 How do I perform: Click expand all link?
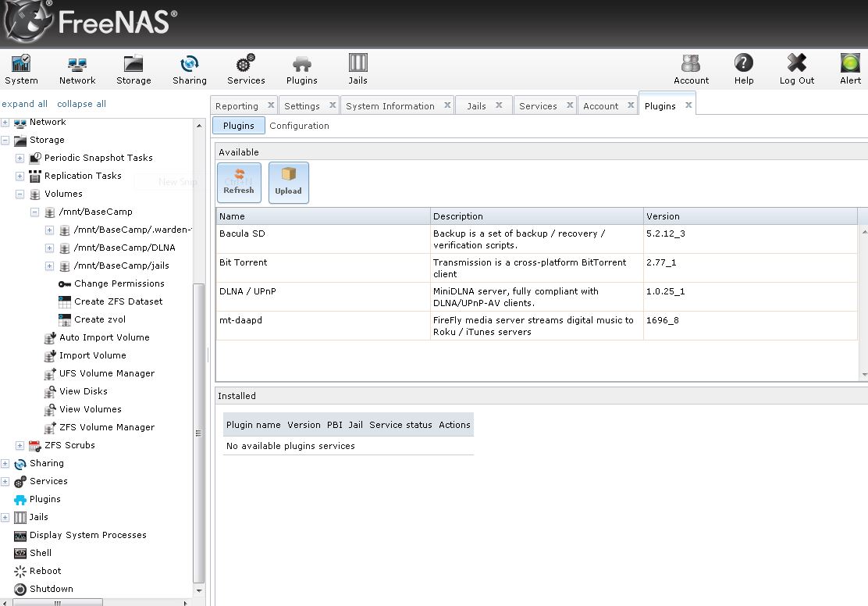click(24, 104)
